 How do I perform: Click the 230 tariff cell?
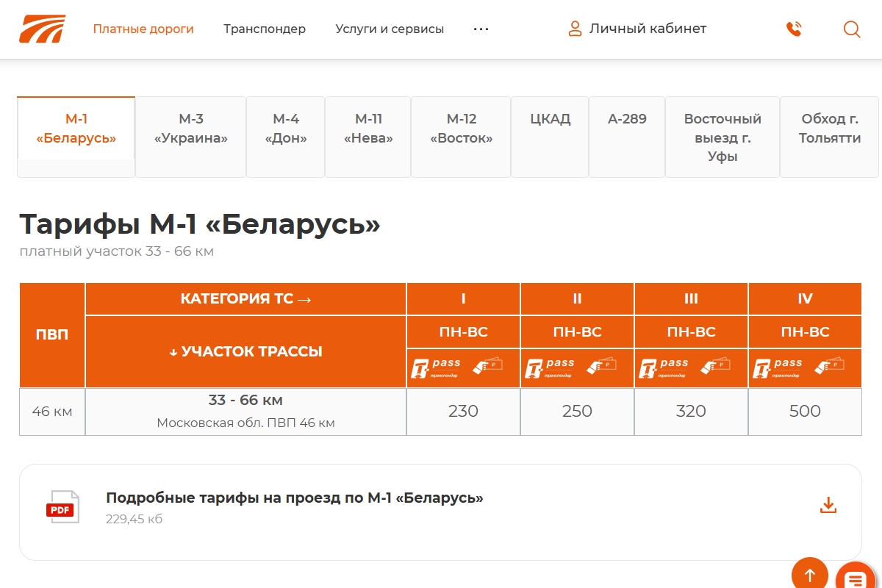click(x=463, y=412)
